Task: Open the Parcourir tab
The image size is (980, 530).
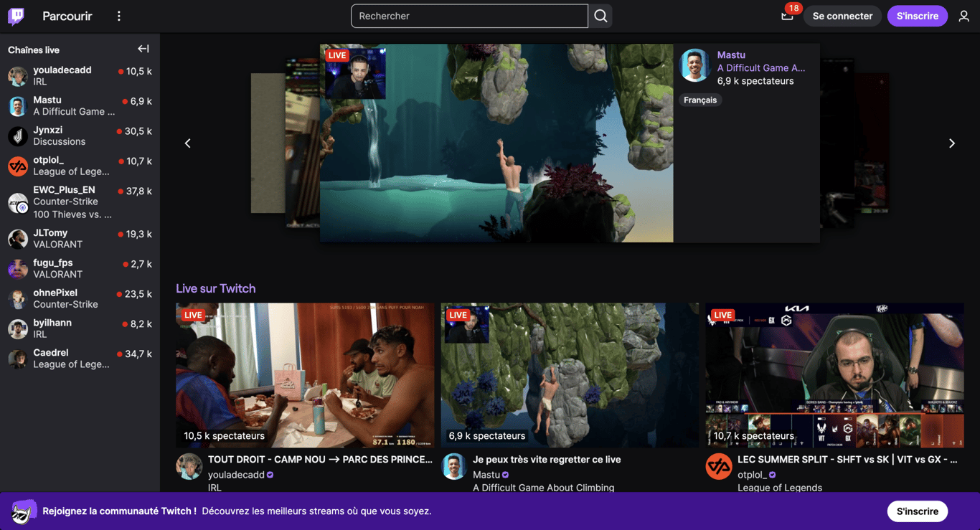Action: 67,16
